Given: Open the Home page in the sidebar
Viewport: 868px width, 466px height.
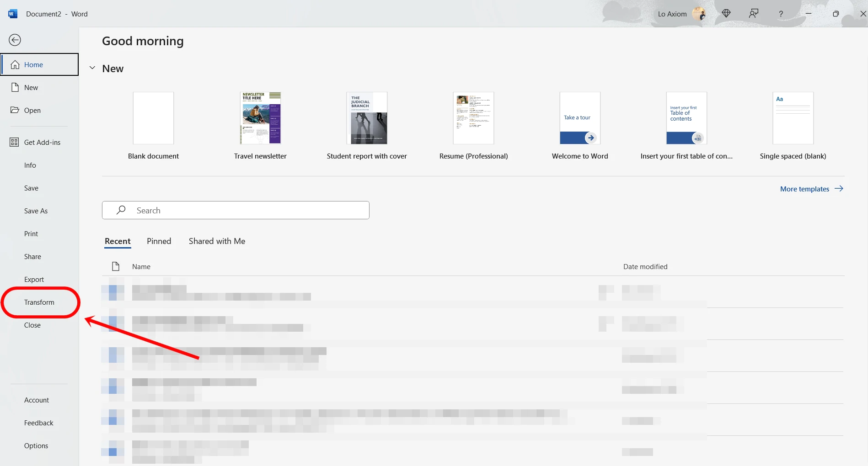Looking at the screenshot, I should 39,64.
